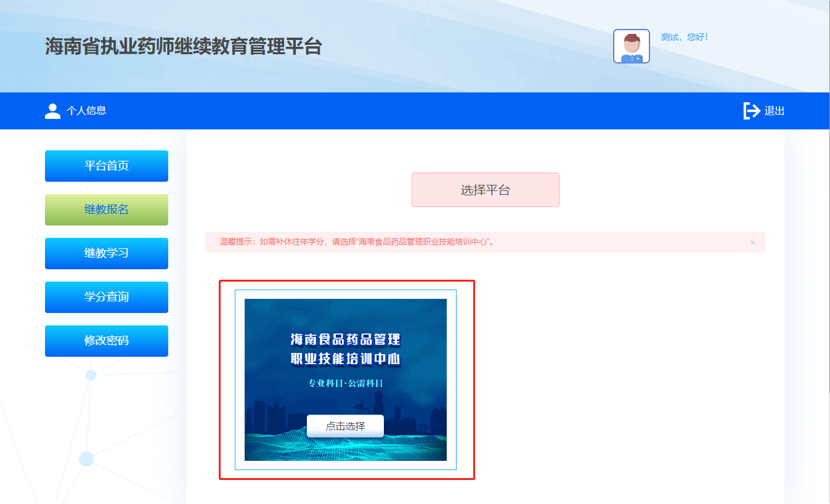The image size is (830, 504).
Task: Click the 海南食品药品管理 card title text
Action: (x=345, y=339)
